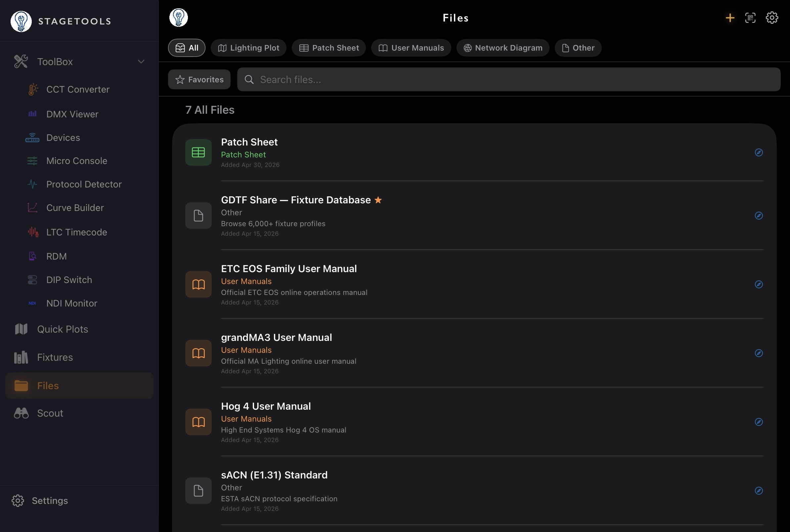Image resolution: width=790 pixels, height=532 pixels.
Task: Click the magnifier icon in search bar
Action: [x=249, y=79]
